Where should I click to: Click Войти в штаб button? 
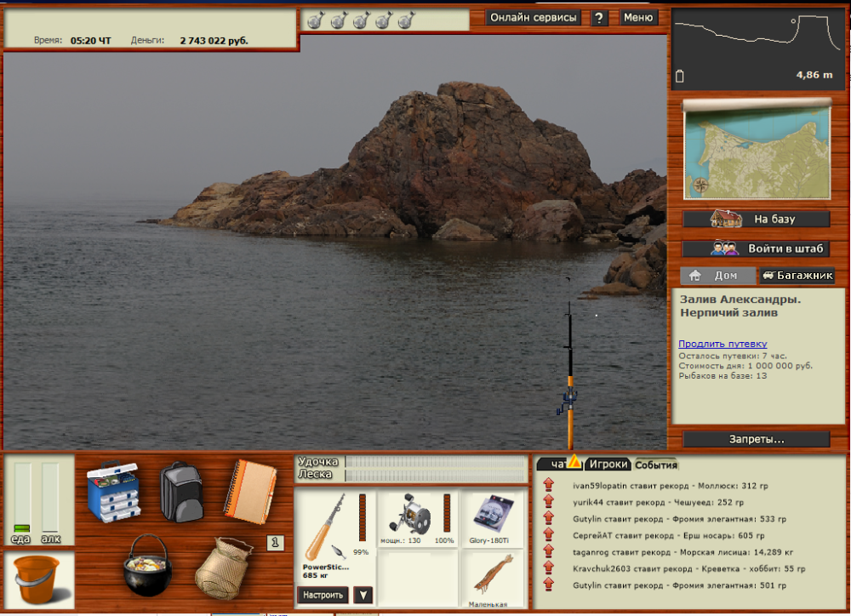pyautogui.click(x=756, y=248)
